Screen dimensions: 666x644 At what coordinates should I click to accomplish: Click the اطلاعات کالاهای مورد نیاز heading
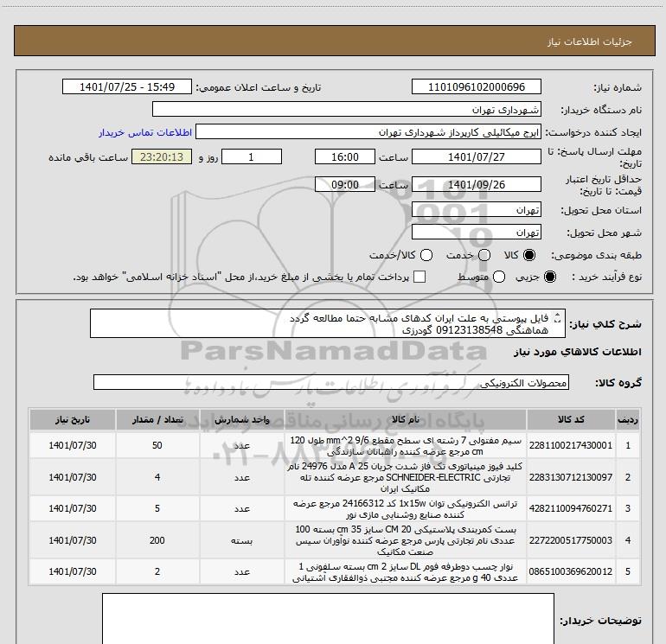pyautogui.click(x=578, y=352)
